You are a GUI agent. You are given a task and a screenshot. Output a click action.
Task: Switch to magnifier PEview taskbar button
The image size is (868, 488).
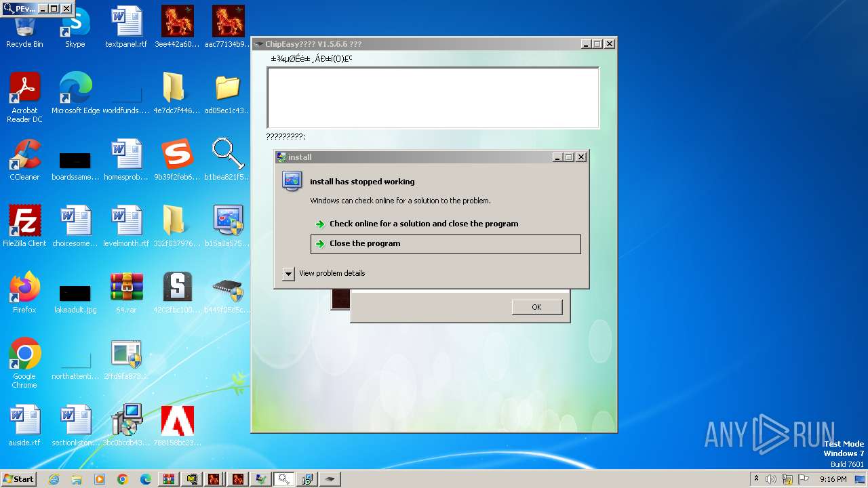(x=284, y=479)
